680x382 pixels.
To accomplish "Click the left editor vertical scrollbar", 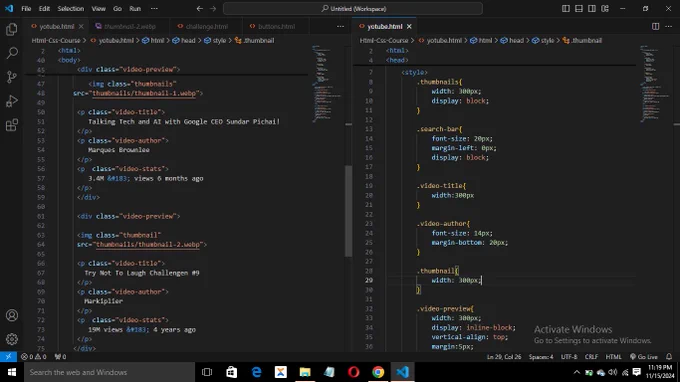I will 349,212.
